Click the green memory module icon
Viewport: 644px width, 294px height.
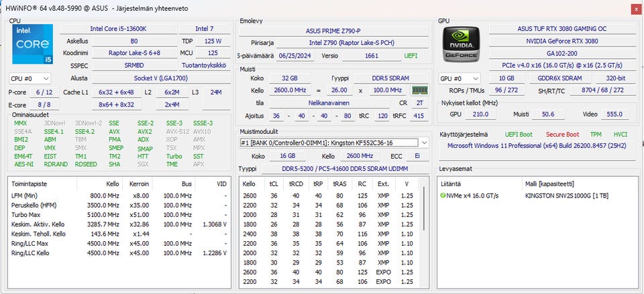419,90
